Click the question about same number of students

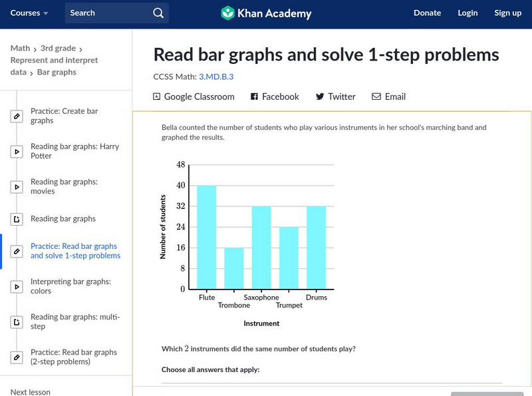tap(259, 349)
